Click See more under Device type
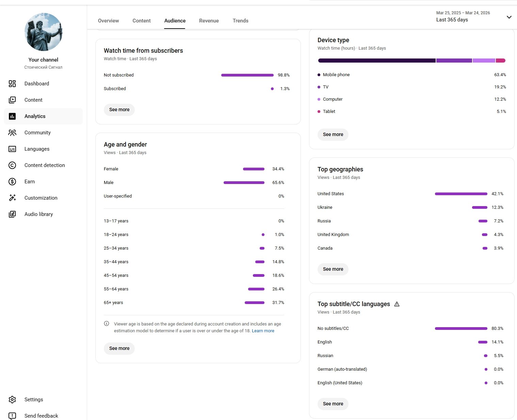Image resolution: width=517 pixels, height=420 pixels. (333, 135)
